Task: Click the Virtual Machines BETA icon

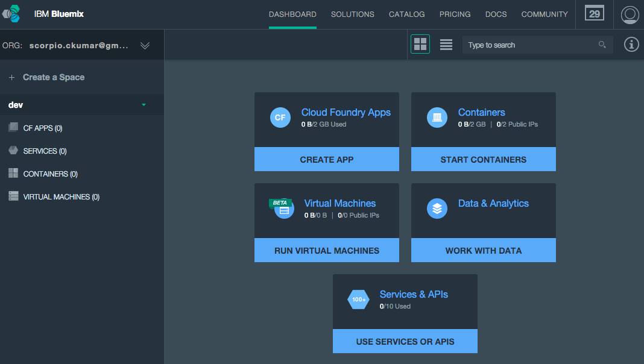Action: 282,209
